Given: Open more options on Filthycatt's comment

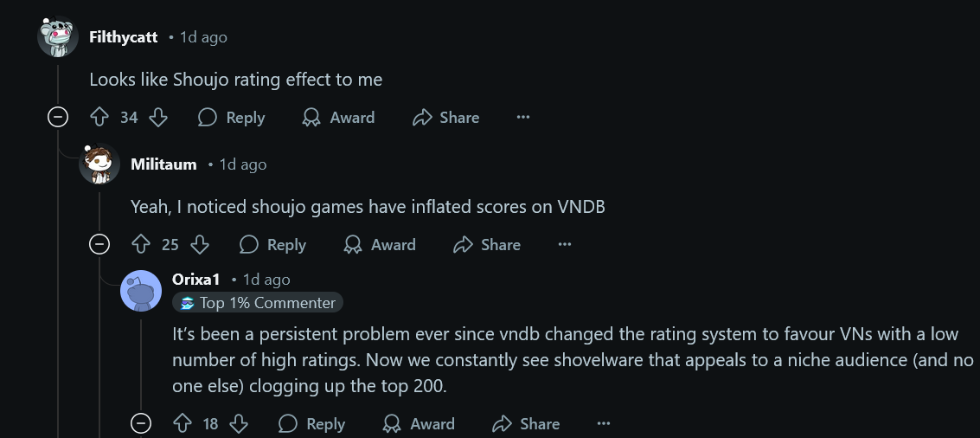Looking at the screenshot, I should [x=522, y=118].
